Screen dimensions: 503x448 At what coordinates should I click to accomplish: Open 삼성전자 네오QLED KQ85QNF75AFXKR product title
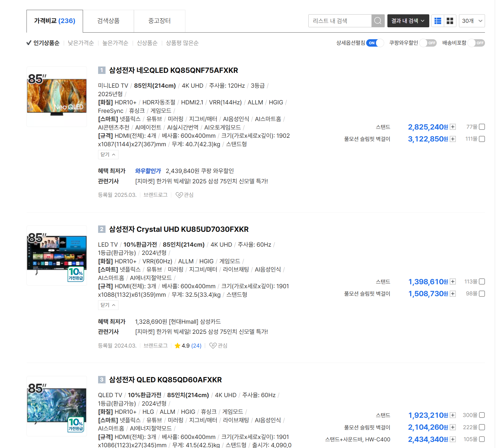click(x=173, y=70)
